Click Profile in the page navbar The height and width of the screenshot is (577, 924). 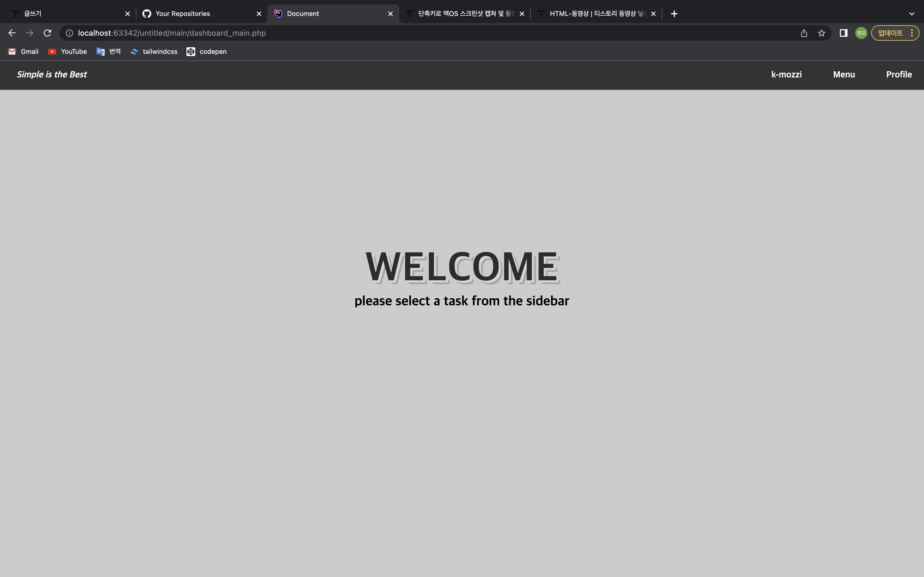click(x=899, y=74)
